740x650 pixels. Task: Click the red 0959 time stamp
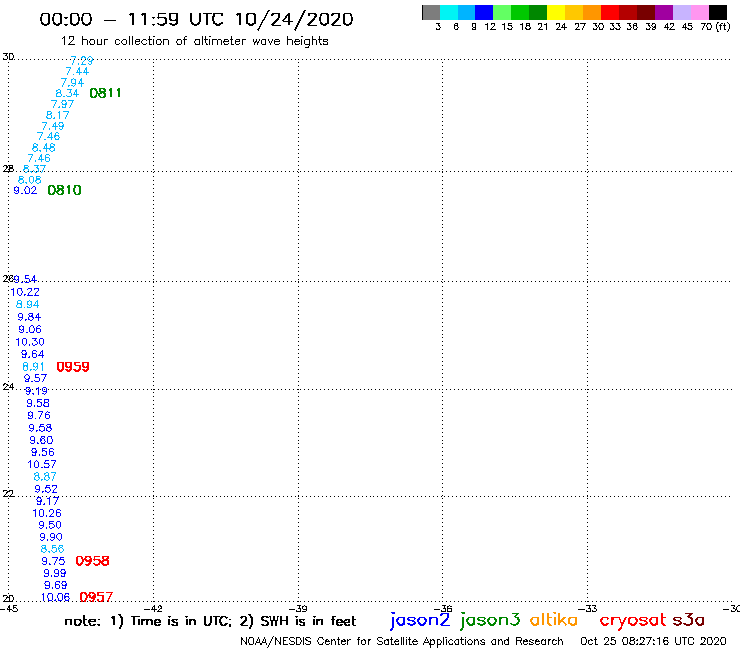coord(73,367)
